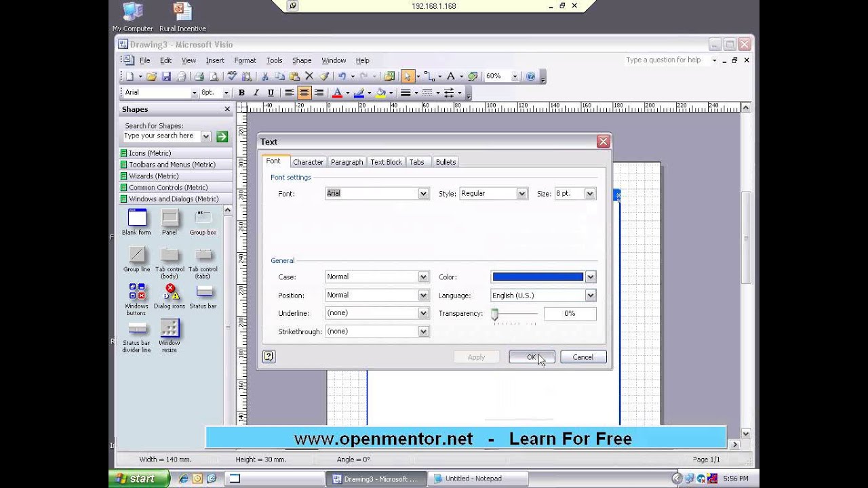Switch to the Character tab
The image size is (868, 488).
pos(308,162)
